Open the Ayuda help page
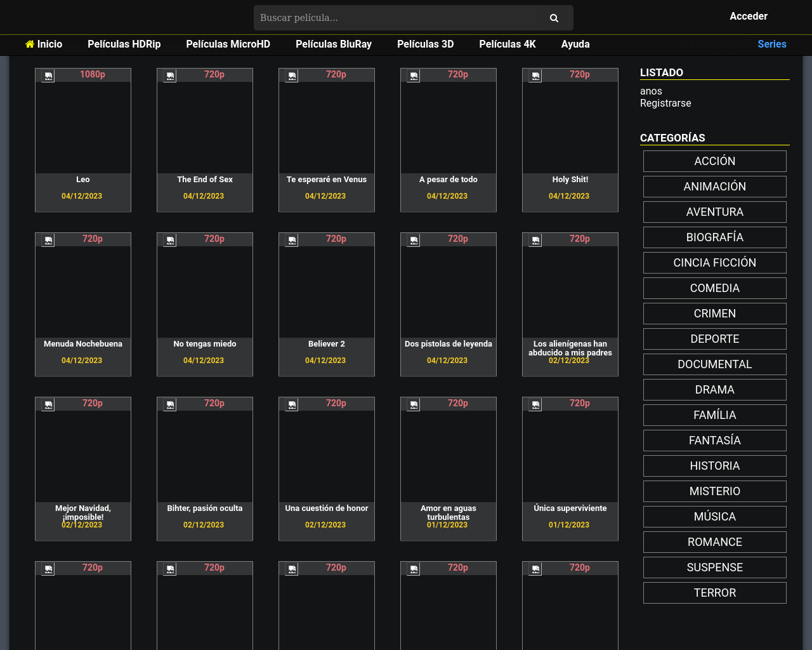This screenshot has height=650, width=812. click(x=575, y=44)
